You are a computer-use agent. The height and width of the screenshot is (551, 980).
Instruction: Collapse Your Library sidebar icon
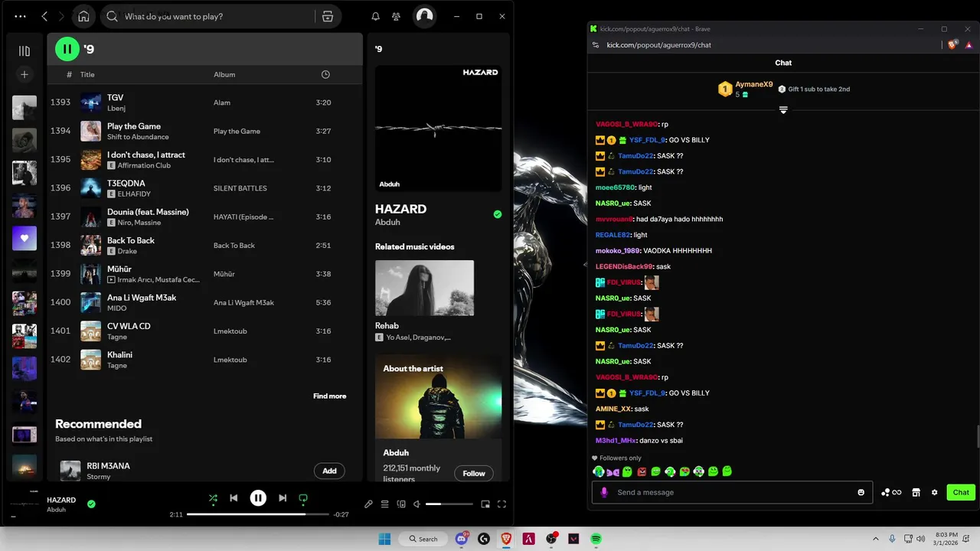[24, 51]
